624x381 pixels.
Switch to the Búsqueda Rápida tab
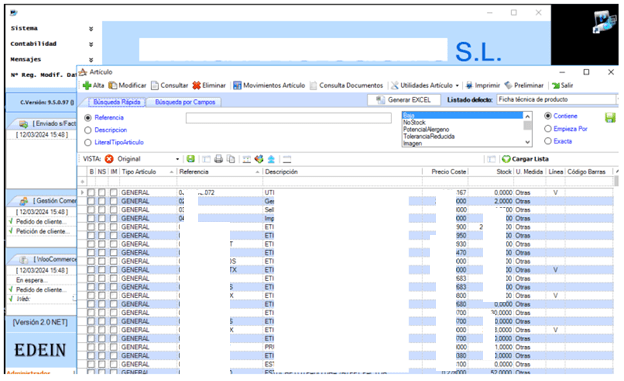tap(117, 102)
